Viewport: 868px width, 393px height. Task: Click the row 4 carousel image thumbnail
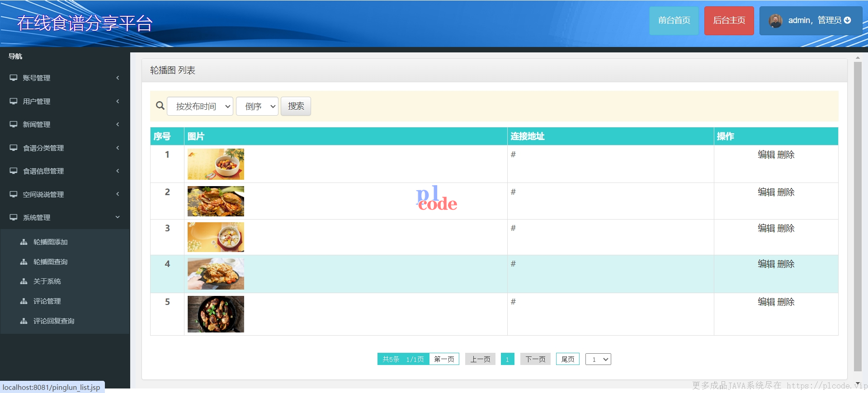tap(216, 274)
